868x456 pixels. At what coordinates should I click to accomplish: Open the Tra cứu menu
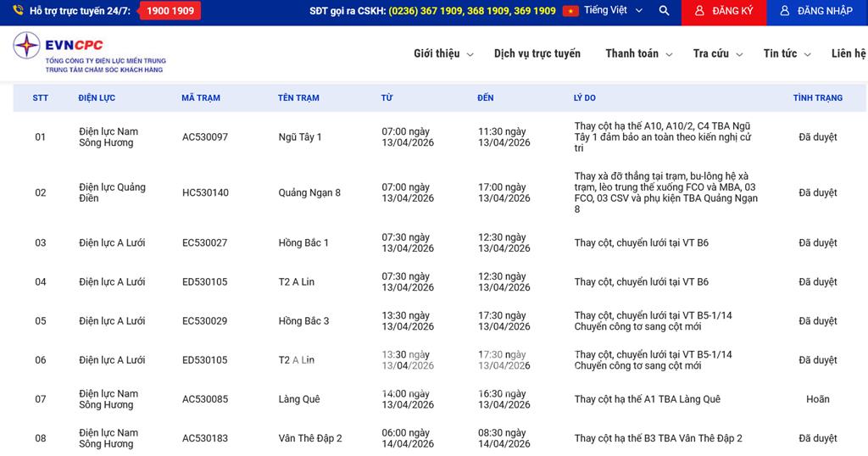[717, 53]
